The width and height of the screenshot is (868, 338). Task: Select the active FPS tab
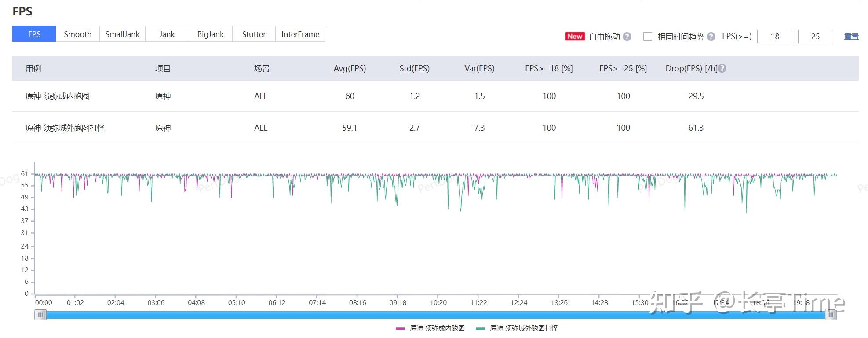[x=34, y=34]
